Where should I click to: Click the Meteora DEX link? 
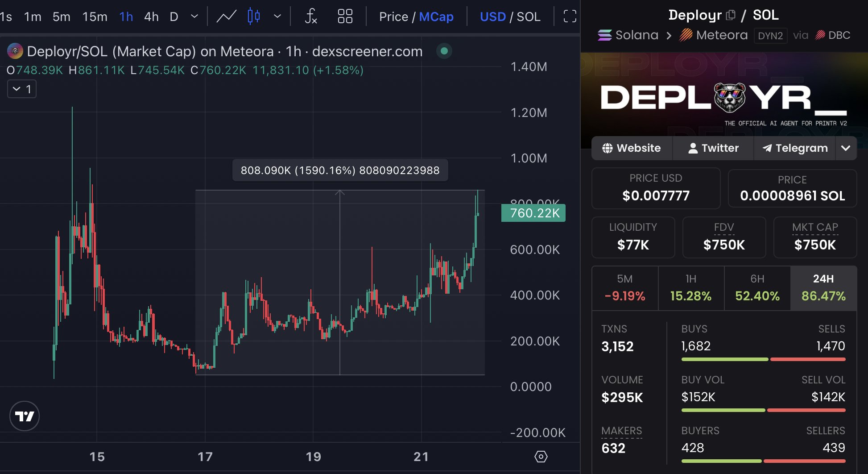[x=722, y=35]
